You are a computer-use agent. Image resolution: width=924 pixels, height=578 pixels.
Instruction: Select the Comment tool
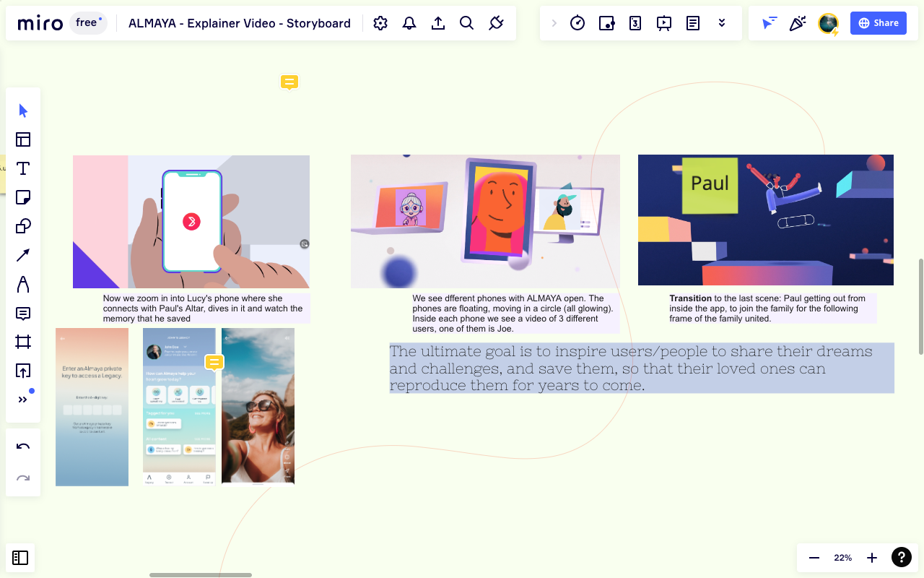click(x=23, y=313)
